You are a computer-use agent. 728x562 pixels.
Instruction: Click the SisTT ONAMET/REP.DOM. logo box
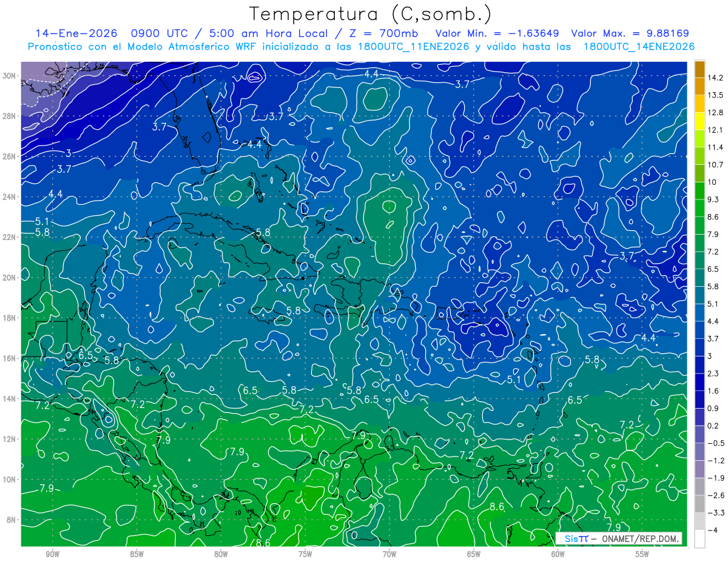(619, 538)
